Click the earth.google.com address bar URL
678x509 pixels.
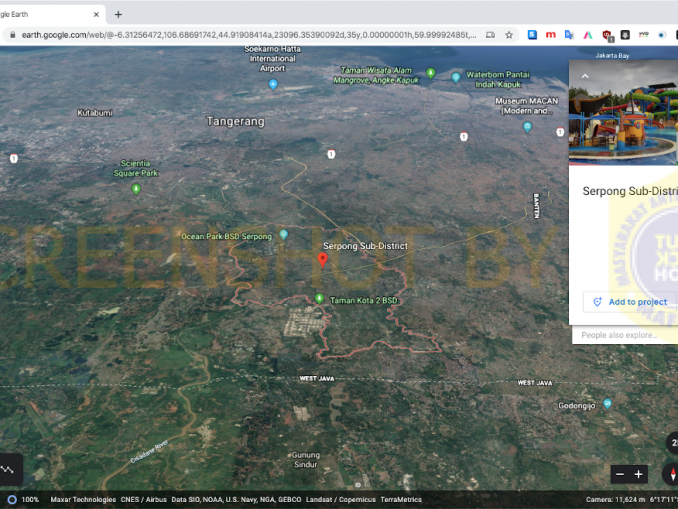[x=249, y=35]
